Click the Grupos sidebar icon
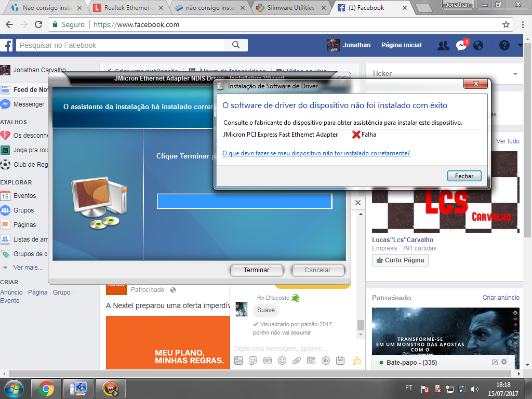 (5, 210)
